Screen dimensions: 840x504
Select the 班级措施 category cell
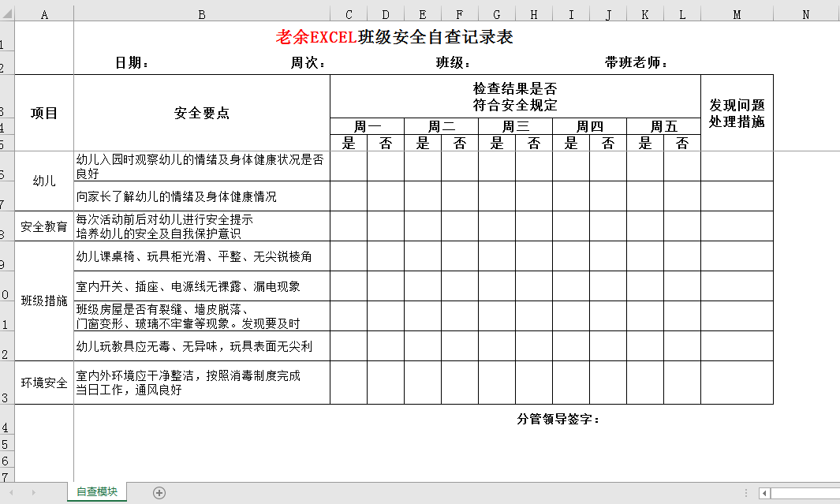(44, 301)
